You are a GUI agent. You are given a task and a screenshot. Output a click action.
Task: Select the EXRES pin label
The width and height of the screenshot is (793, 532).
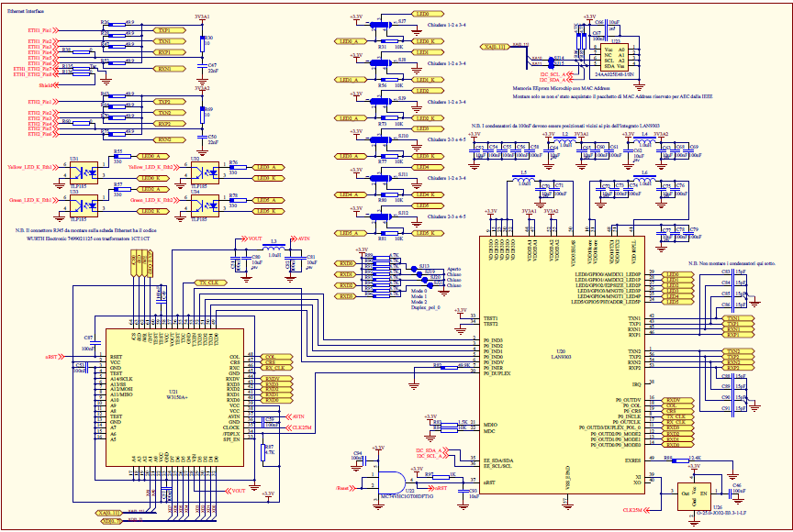pos(632,460)
